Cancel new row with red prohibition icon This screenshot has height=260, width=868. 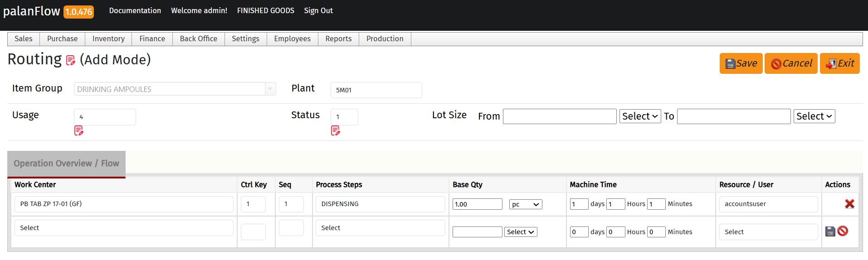(x=843, y=231)
